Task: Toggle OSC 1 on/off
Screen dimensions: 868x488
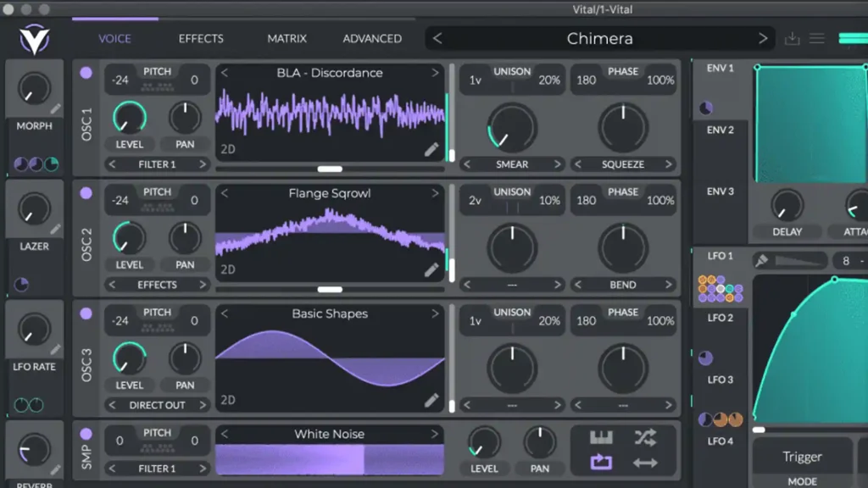Action: coord(86,73)
